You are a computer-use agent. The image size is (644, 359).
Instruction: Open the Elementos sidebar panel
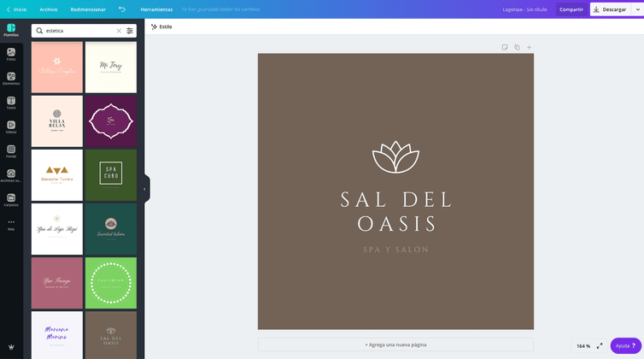tap(11, 78)
